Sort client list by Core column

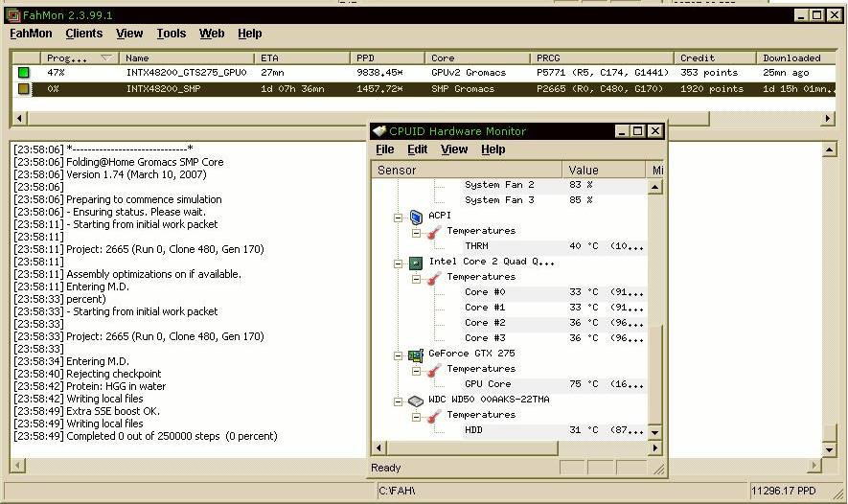click(477, 57)
